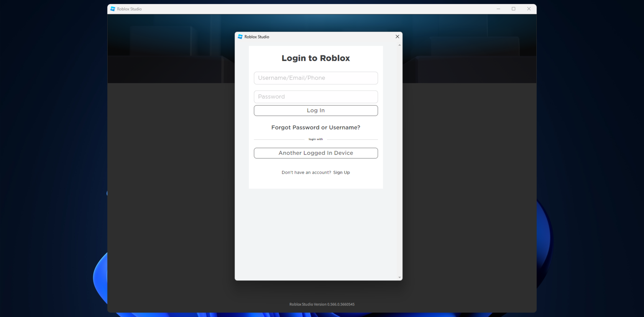This screenshot has height=317, width=644.
Task: Maximize the main Roblox Studio window
Action: [514, 9]
